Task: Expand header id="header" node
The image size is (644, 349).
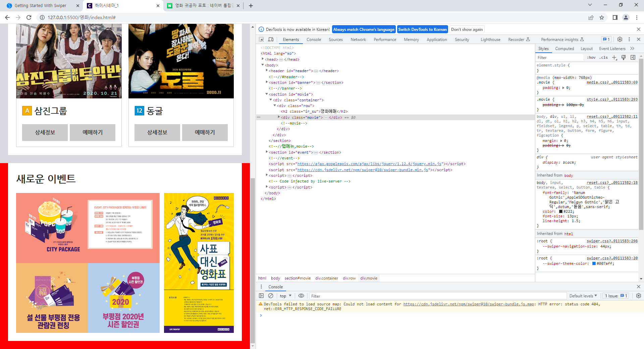Action: pos(267,71)
